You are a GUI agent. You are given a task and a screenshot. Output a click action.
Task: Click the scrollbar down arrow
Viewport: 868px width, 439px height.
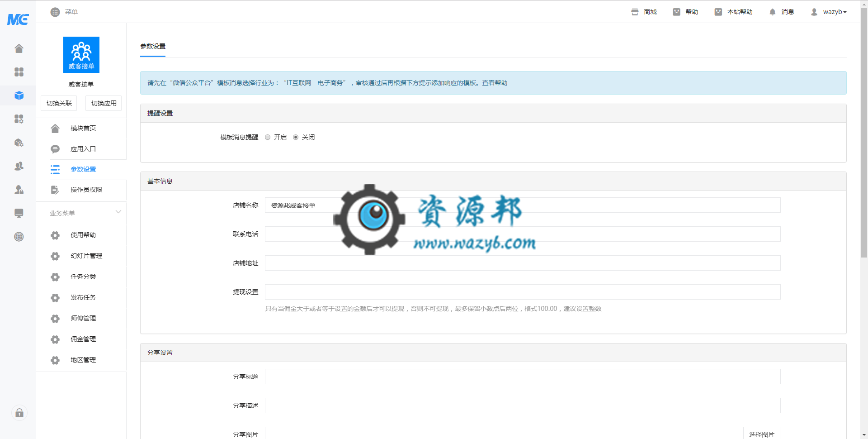(864, 435)
